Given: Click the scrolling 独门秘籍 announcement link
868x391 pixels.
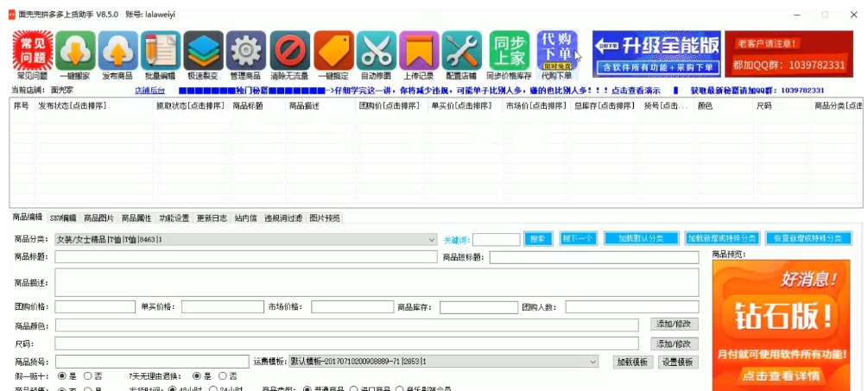Looking at the screenshot, I should [x=420, y=91].
